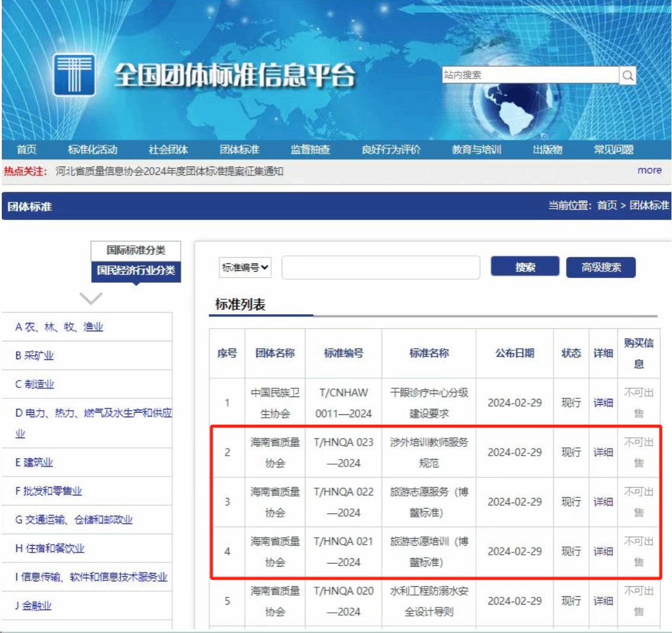Click the more link in hot news bar
The width and height of the screenshot is (672, 633).
pyautogui.click(x=649, y=170)
